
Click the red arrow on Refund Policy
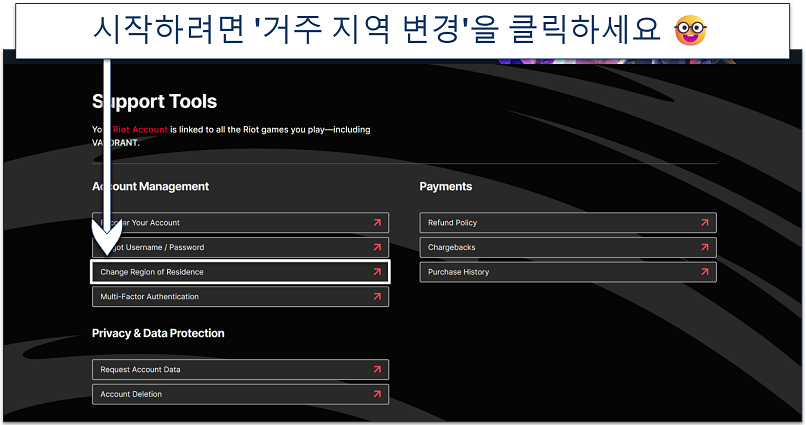(705, 223)
